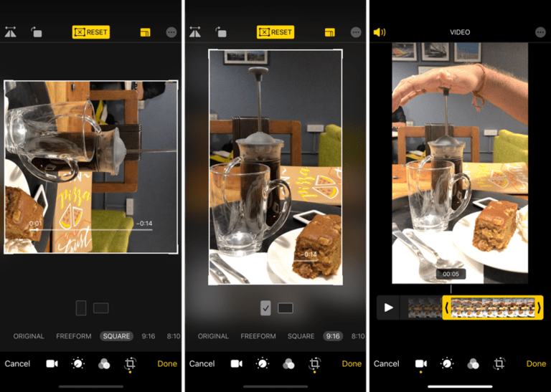Choose SQUARE ratio in left screen

point(117,336)
